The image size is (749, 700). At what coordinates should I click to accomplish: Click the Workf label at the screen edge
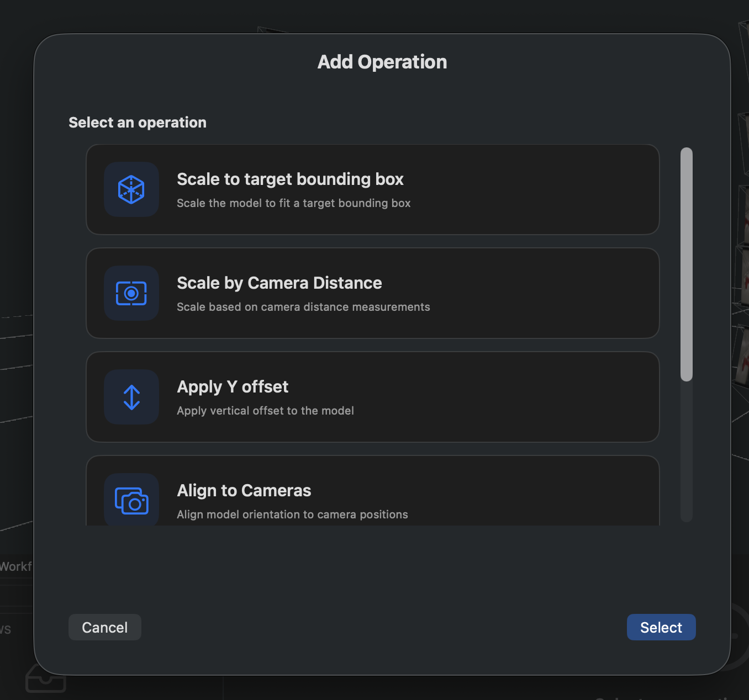(x=15, y=566)
